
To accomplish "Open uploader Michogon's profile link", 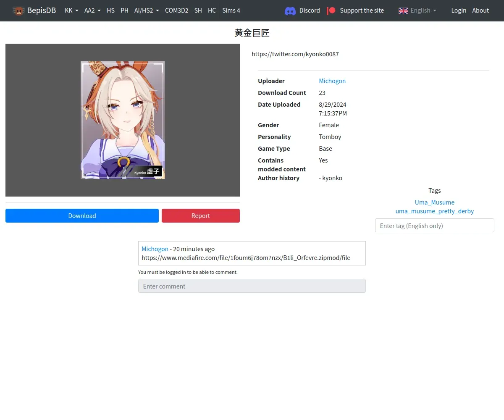I will (332, 81).
